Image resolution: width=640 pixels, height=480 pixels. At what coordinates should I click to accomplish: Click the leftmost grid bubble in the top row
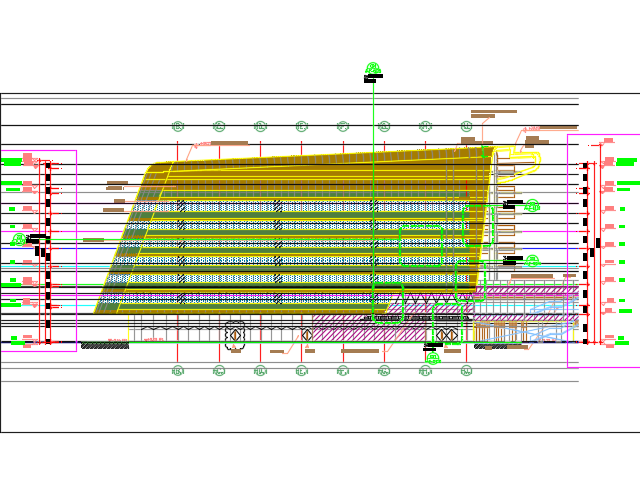(x=178, y=127)
